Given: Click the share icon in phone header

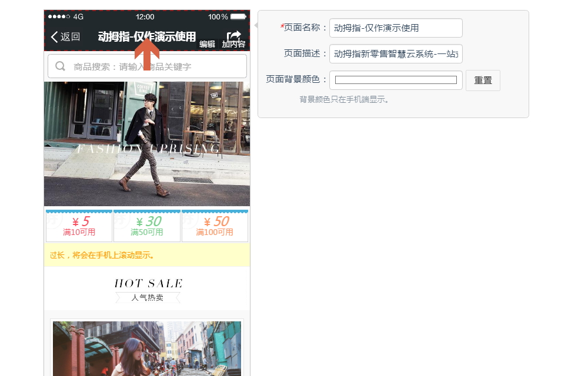Looking at the screenshot, I should (x=234, y=35).
